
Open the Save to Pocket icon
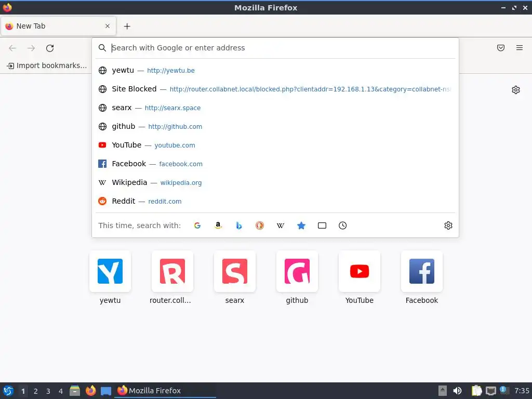(501, 48)
